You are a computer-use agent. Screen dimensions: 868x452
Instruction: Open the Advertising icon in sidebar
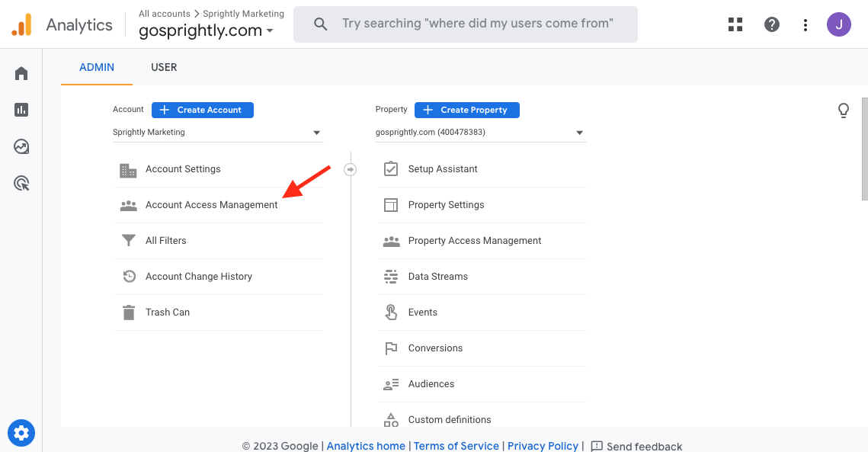coord(21,184)
